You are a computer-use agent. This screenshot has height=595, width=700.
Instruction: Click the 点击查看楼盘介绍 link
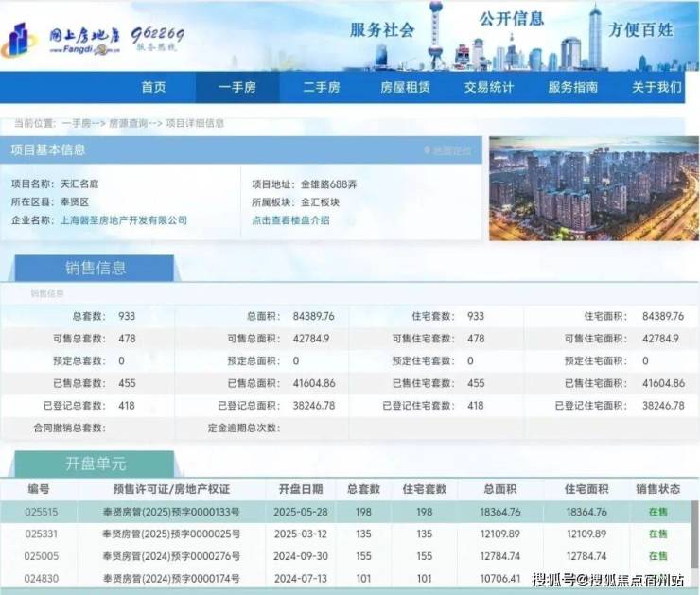point(290,220)
